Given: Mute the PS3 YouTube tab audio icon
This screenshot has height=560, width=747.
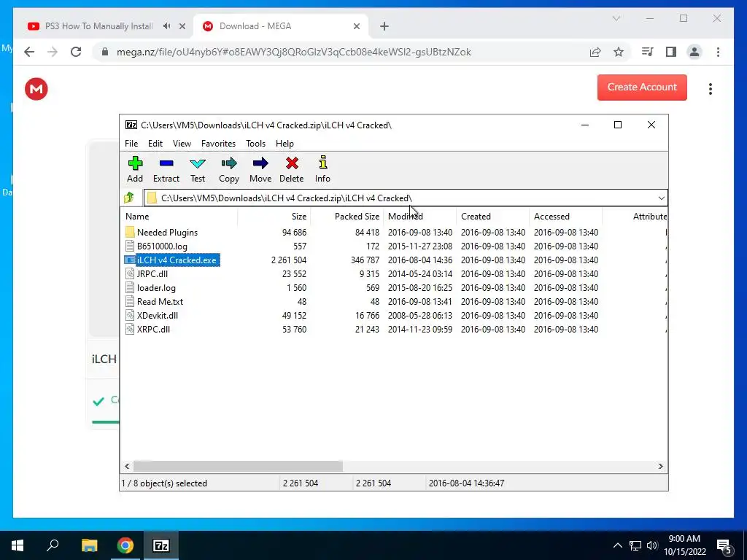Looking at the screenshot, I should click(166, 26).
